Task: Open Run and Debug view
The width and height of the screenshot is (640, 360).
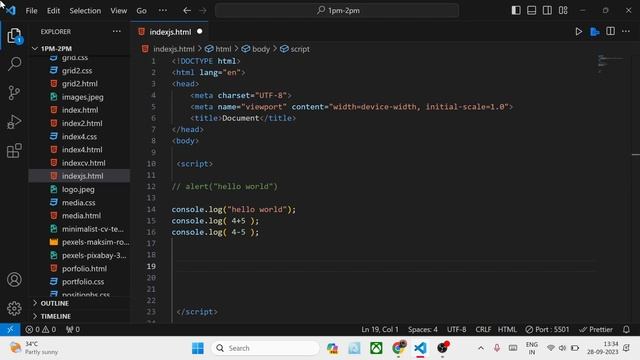Action: pos(14,122)
